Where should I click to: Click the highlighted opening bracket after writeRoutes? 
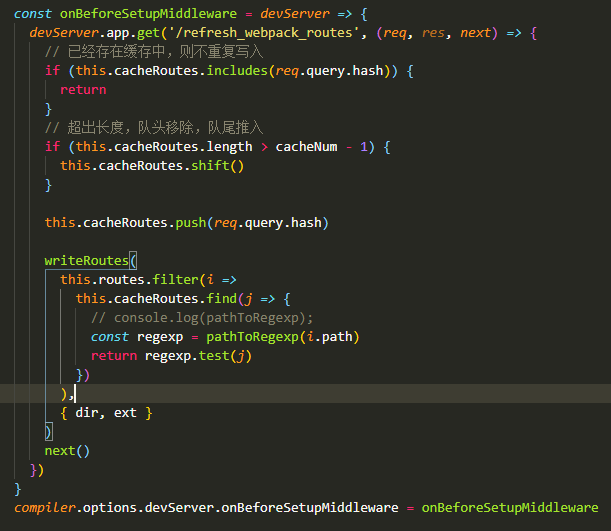(x=133, y=260)
